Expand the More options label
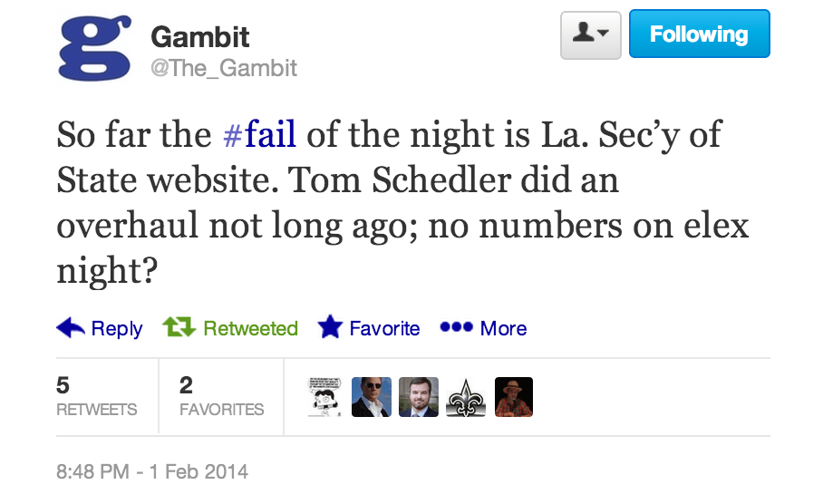 [503, 328]
